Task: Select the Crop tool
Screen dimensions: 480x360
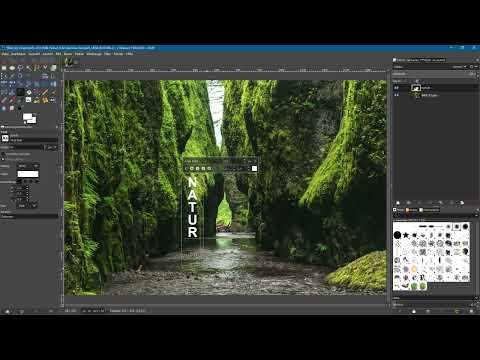Action: (53, 76)
